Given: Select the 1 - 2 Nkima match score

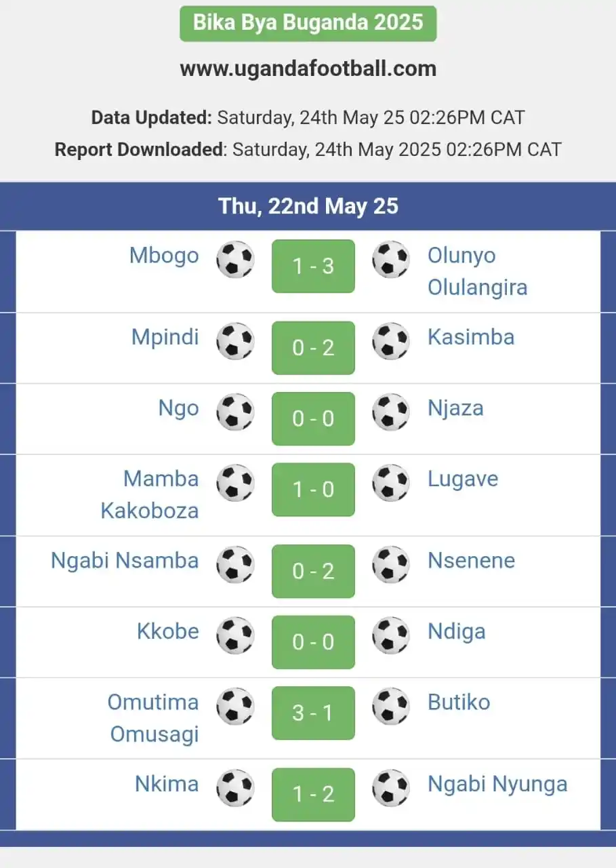Looking at the screenshot, I should [313, 794].
